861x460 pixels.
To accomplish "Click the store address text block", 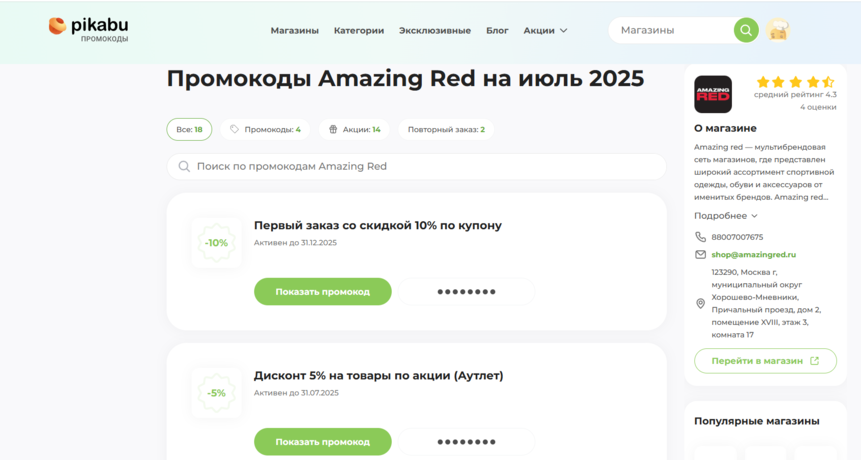I will (766, 304).
